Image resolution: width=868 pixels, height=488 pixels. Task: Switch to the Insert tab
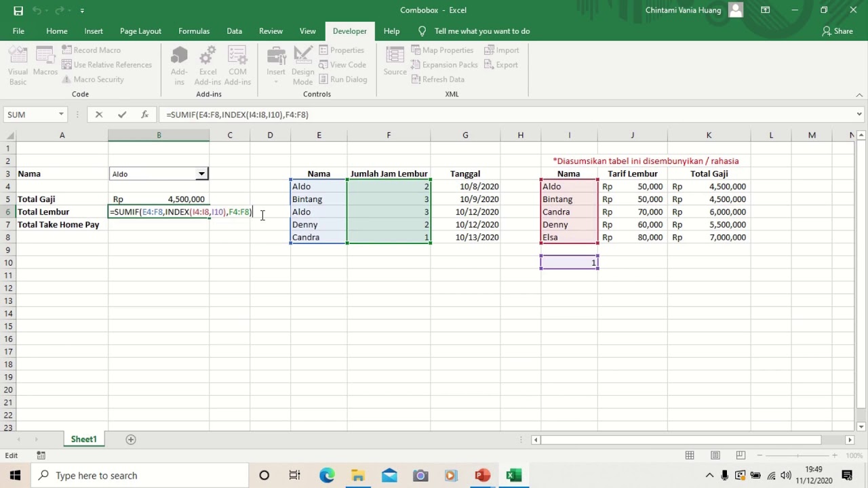point(94,31)
